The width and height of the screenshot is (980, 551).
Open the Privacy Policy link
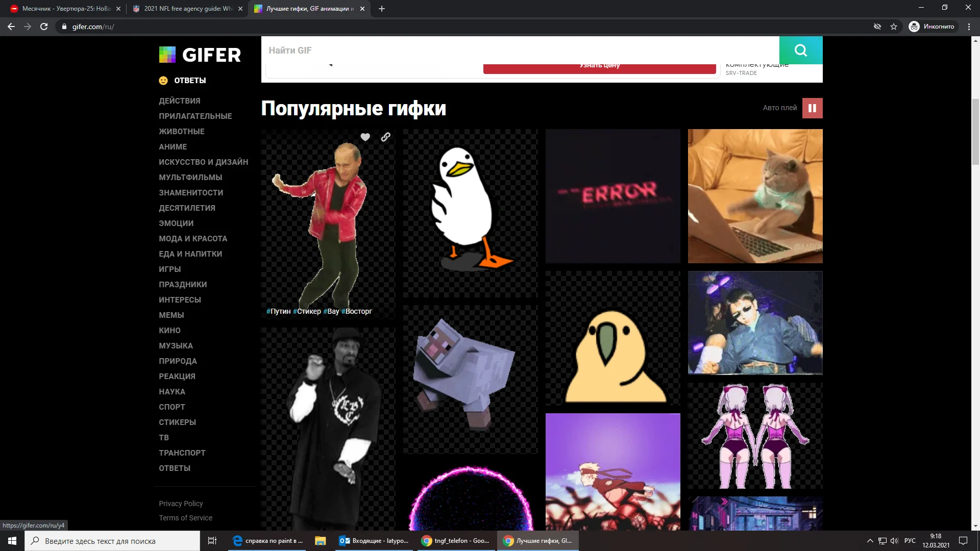[x=181, y=503]
